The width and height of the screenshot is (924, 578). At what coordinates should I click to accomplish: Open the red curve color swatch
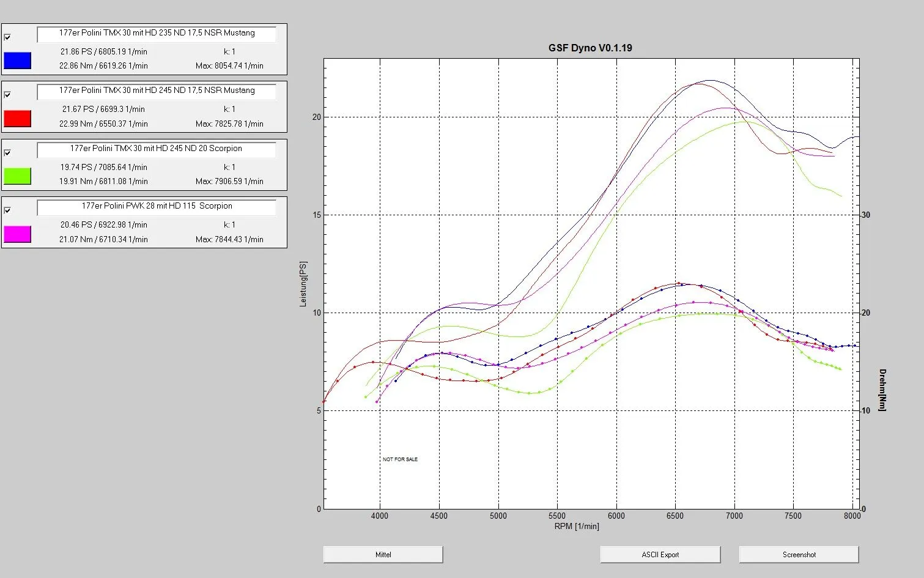pyautogui.click(x=17, y=119)
